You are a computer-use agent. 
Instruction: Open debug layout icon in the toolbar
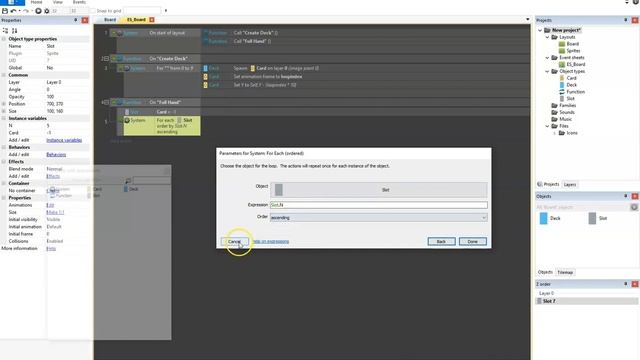(x=47, y=11)
